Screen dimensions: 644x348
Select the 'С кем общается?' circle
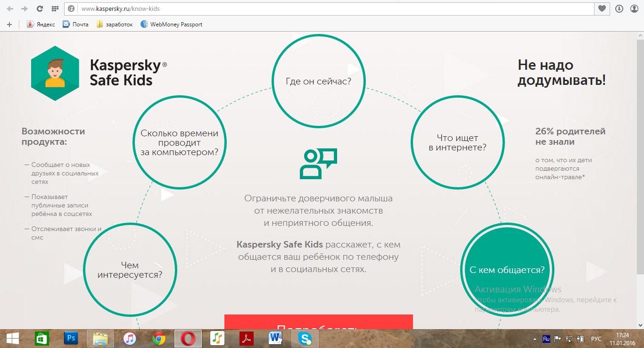click(x=507, y=270)
